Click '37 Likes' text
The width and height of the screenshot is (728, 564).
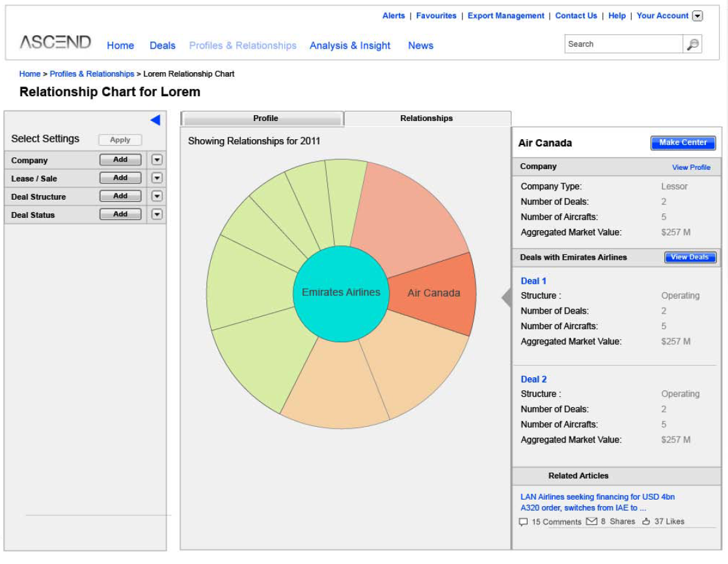[669, 521]
